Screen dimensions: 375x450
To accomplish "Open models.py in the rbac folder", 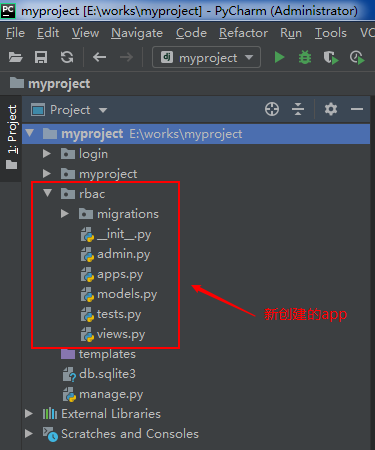I will point(119,294).
